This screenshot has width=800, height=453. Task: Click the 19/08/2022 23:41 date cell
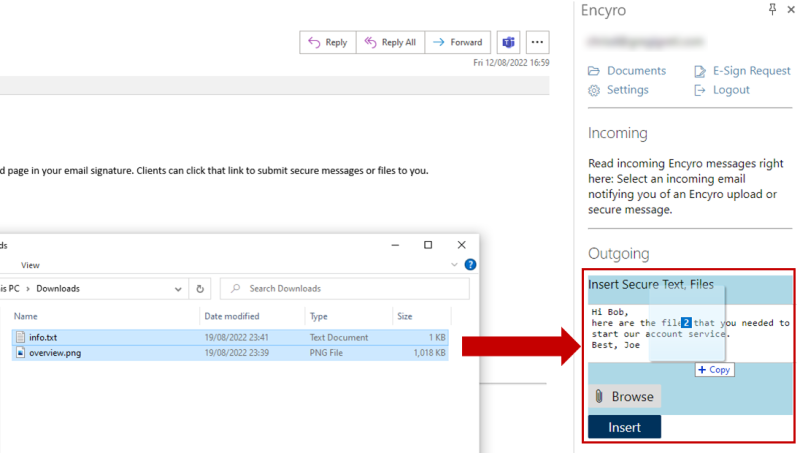click(x=237, y=337)
